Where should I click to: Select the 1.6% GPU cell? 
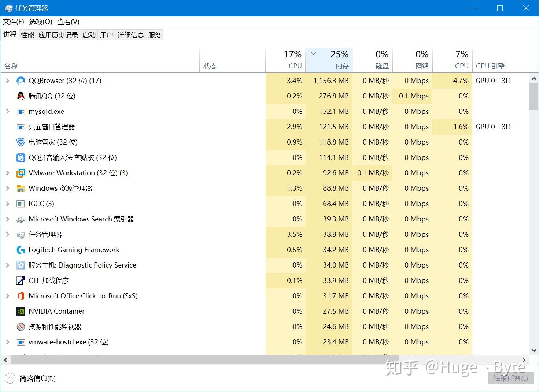(x=452, y=127)
